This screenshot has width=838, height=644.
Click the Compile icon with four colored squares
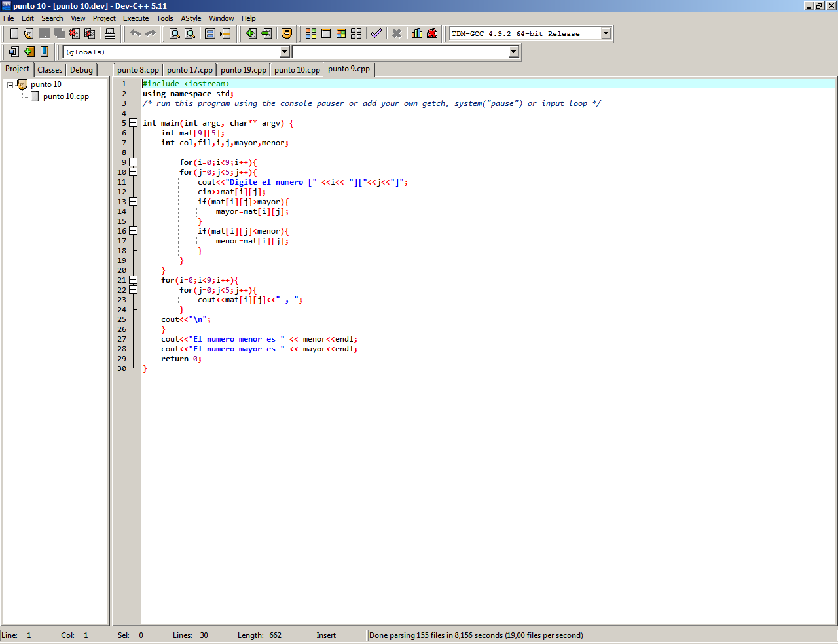[x=311, y=33]
